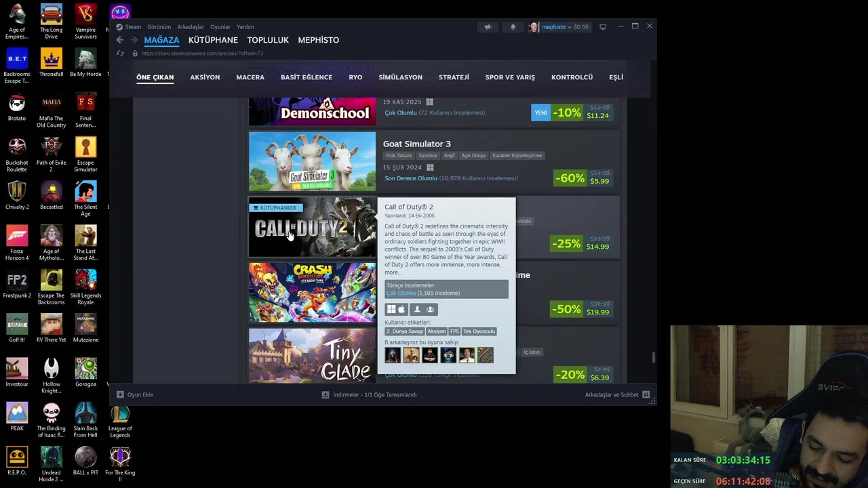Click the Karakter Kişiselleştirme tag

[517, 155]
